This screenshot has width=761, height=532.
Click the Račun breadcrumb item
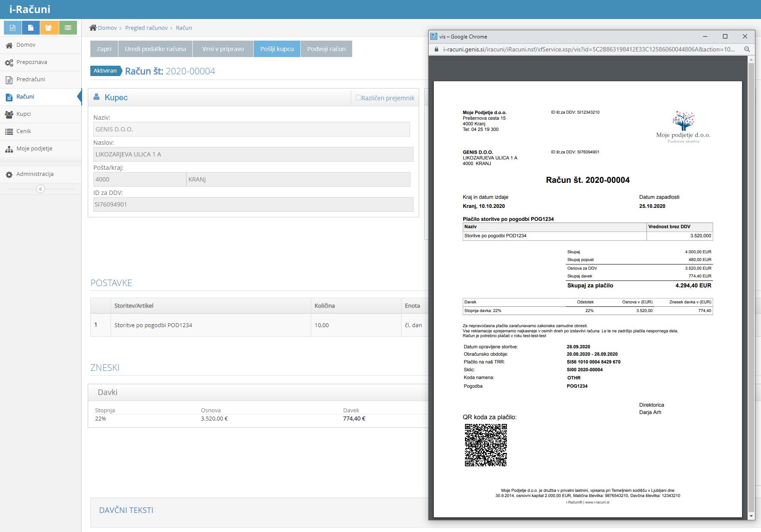tap(184, 28)
